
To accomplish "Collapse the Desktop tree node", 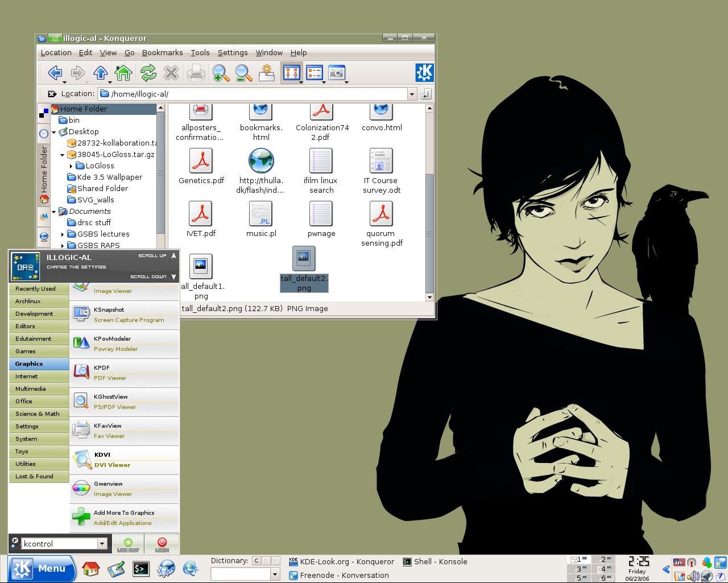I will (x=54, y=132).
